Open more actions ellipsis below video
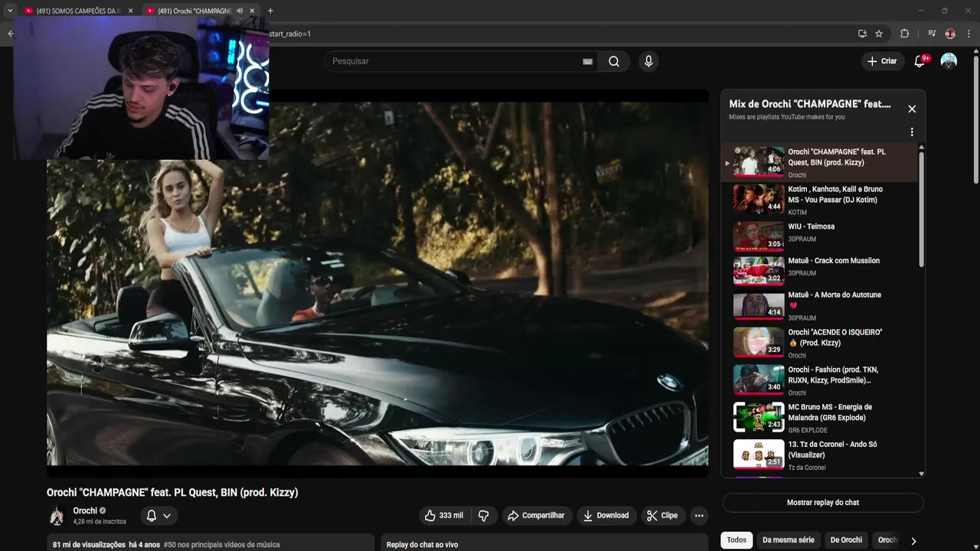Image resolution: width=980 pixels, height=551 pixels. pyautogui.click(x=699, y=516)
